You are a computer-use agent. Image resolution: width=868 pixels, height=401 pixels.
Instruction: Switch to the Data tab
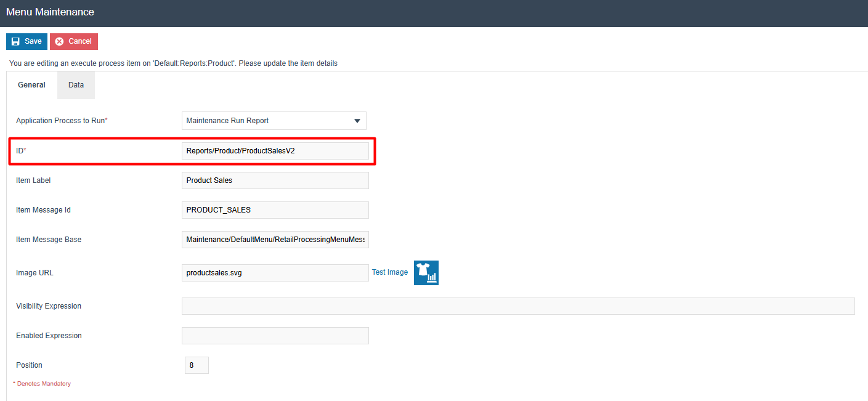coord(76,85)
